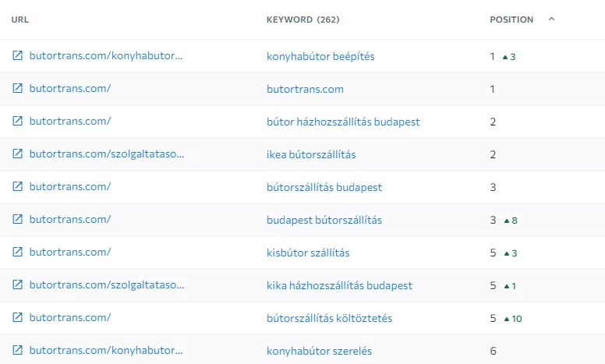
Task: Click keyword kisbútor szállítás
Action: tap(308, 253)
